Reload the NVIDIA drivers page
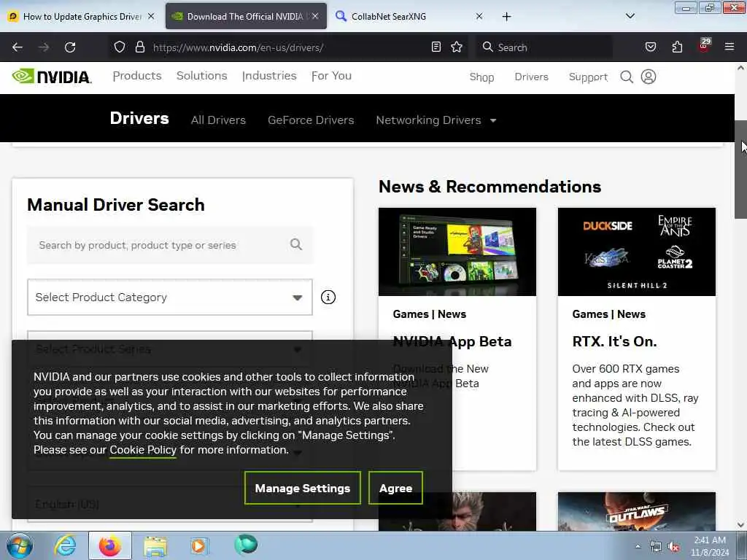The width and height of the screenshot is (747, 560). pos(70,47)
